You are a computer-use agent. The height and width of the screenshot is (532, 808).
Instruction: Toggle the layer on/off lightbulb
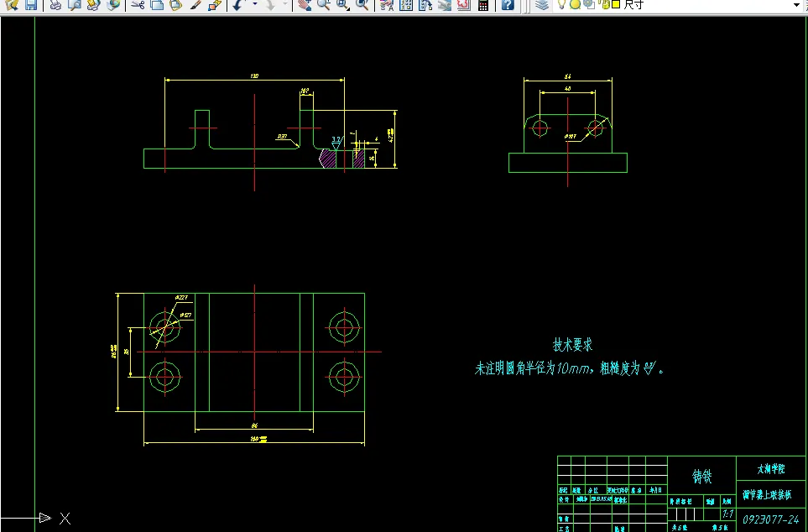[562, 5]
